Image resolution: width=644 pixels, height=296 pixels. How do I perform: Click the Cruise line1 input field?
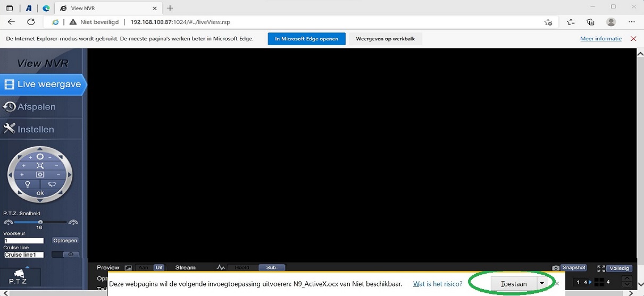pos(24,255)
